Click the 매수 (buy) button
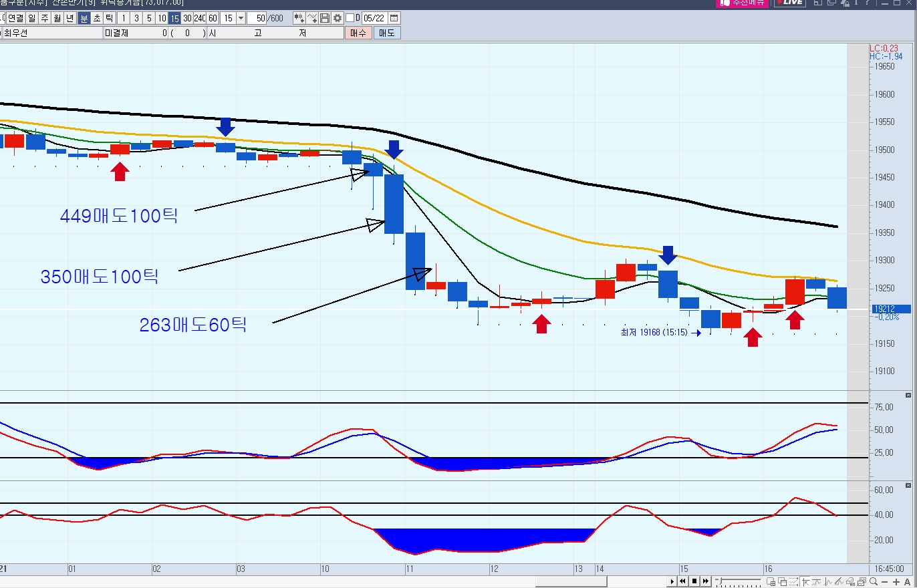 tap(358, 33)
